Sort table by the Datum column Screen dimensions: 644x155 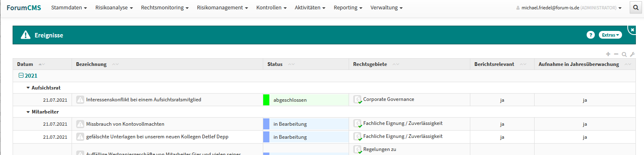tap(25, 64)
